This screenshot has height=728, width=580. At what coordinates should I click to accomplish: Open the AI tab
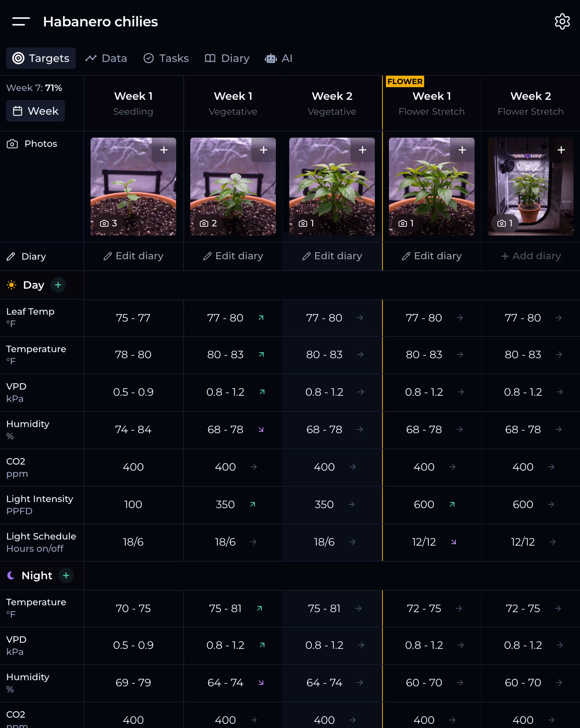[x=279, y=58]
